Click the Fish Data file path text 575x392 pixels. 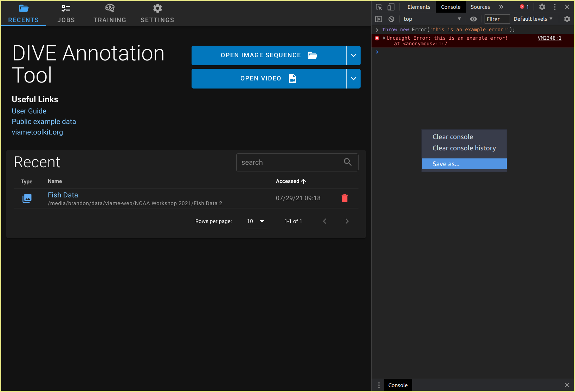pos(135,203)
